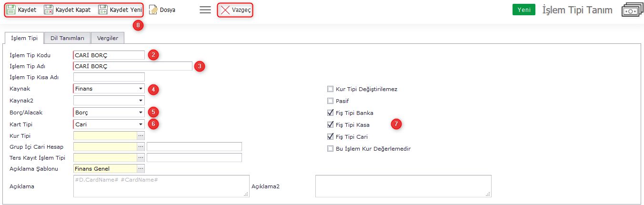Open the Kur Tipi lookup ellipsis button

click(141, 136)
